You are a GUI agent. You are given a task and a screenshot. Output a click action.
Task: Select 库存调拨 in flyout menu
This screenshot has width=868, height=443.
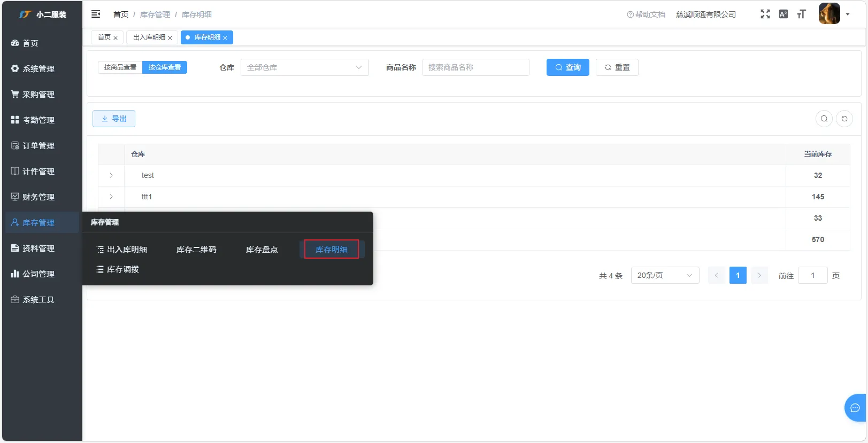pos(118,269)
